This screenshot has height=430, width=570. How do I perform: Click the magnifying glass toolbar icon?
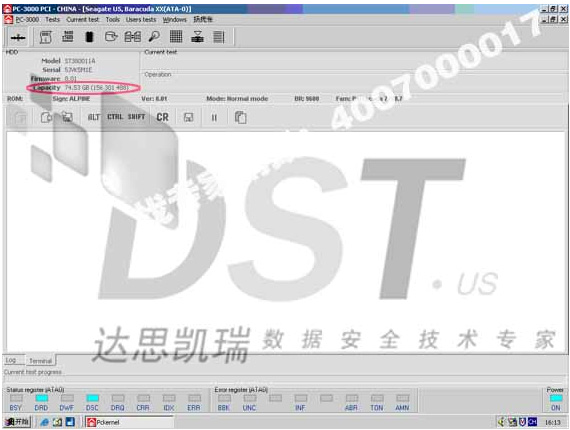pos(154,36)
